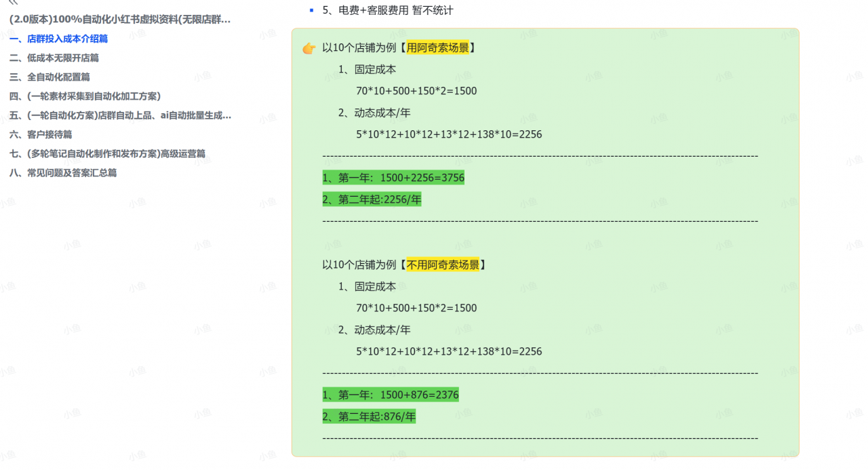Select the yellow highlighted 用阿奇索场景 text
This screenshot has height=470, width=868.
[x=438, y=47]
